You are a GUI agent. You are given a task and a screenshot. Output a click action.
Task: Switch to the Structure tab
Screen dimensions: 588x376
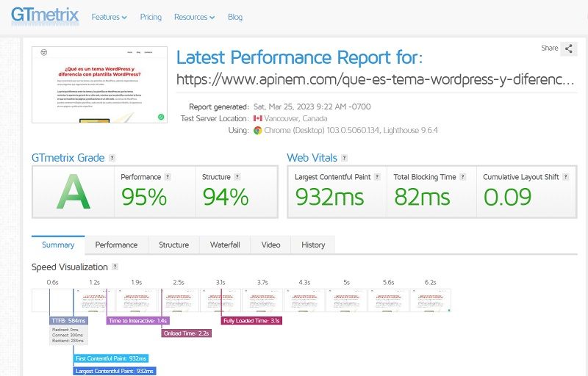[173, 245]
